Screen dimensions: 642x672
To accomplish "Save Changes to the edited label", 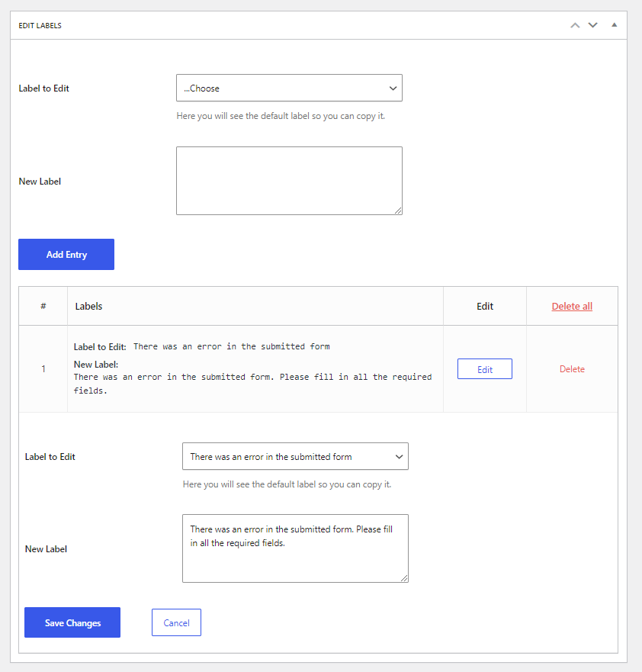I will [72, 622].
